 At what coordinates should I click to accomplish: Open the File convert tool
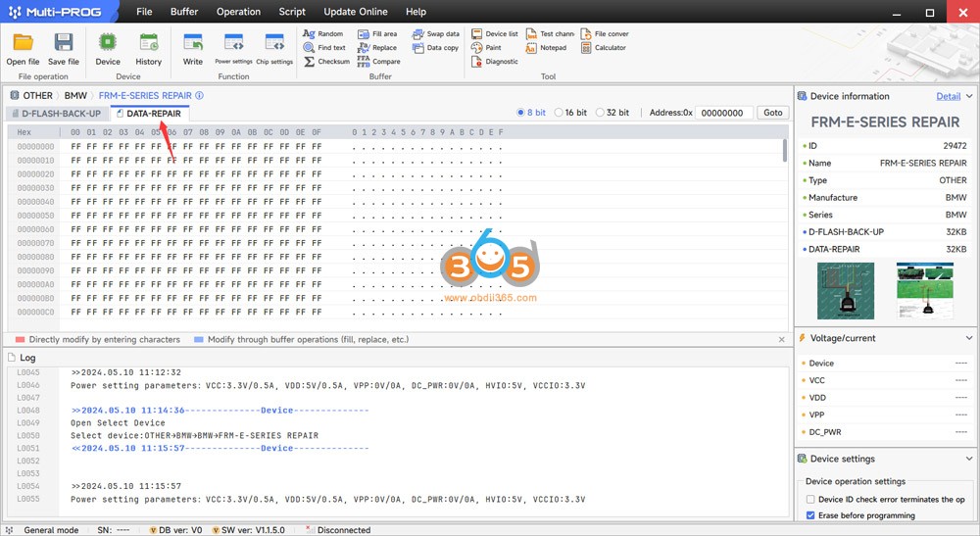tap(605, 33)
